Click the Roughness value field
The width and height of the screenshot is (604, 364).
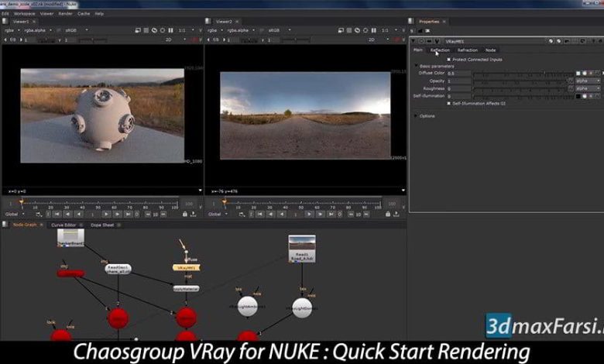pyautogui.click(x=459, y=88)
